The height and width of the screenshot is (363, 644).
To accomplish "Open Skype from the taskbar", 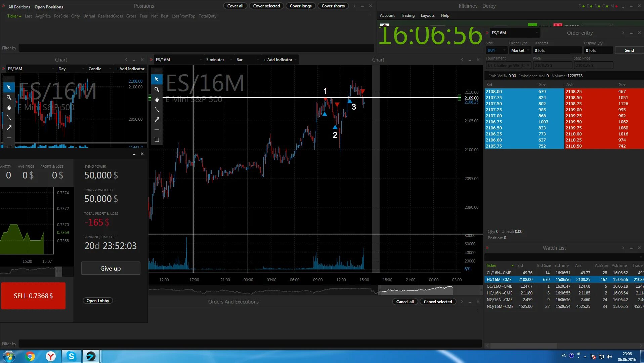I will (71, 356).
